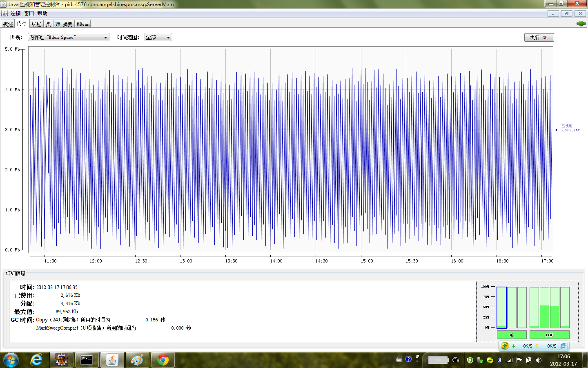Image resolution: width=588 pixels, height=368 pixels.
Task: Open the VM 摘要 tab
Action: 64,24
